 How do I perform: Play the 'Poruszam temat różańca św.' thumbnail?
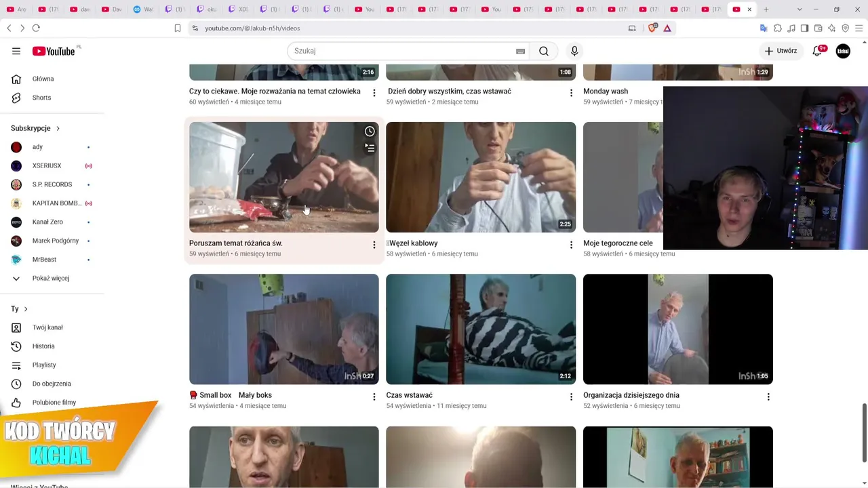click(x=284, y=177)
